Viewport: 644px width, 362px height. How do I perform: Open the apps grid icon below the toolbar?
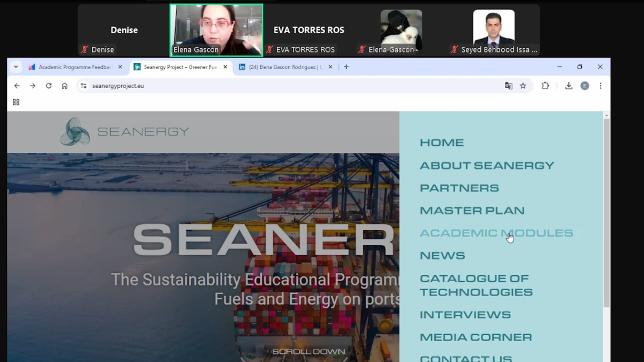tap(16, 101)
